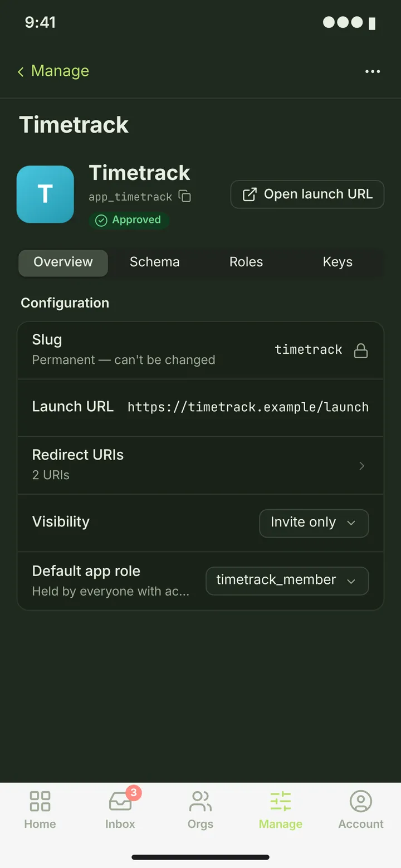The image size is (401, 868).
Task: Open the Account tab
Action: (361, 810)
